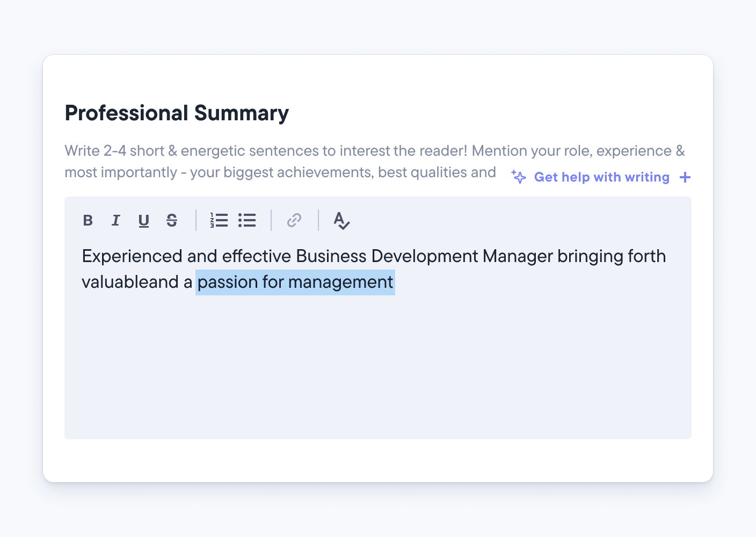Apply strikethrough to selected text

[x=171, y=220]
